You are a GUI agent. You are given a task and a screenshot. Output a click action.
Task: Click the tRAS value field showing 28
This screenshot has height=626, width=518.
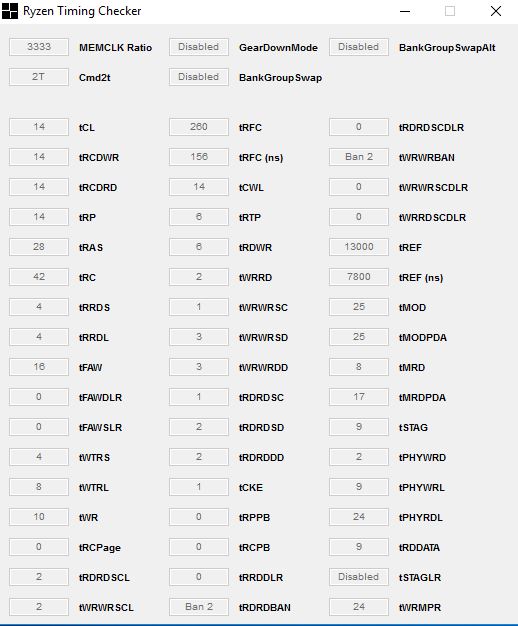point(39,247)
